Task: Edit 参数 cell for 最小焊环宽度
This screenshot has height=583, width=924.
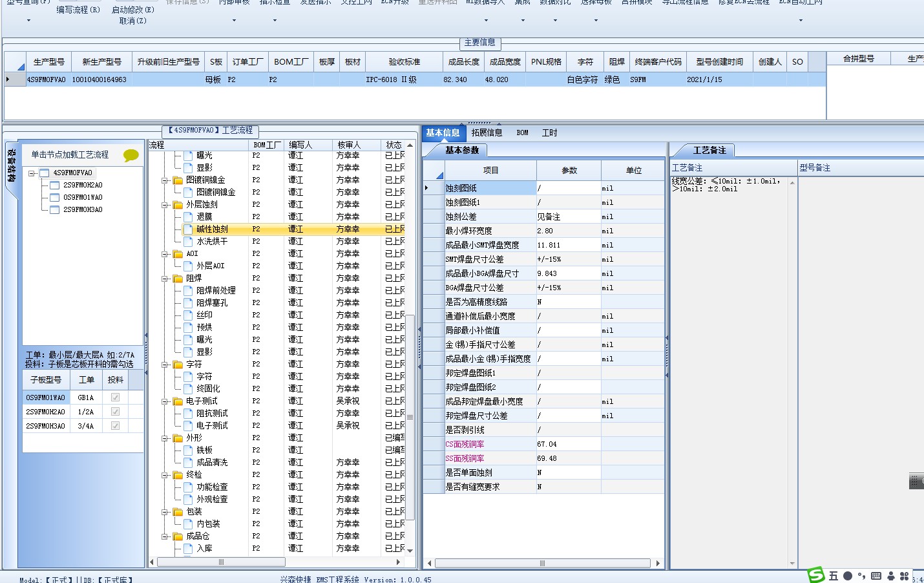Action: (x=569, y=231)
